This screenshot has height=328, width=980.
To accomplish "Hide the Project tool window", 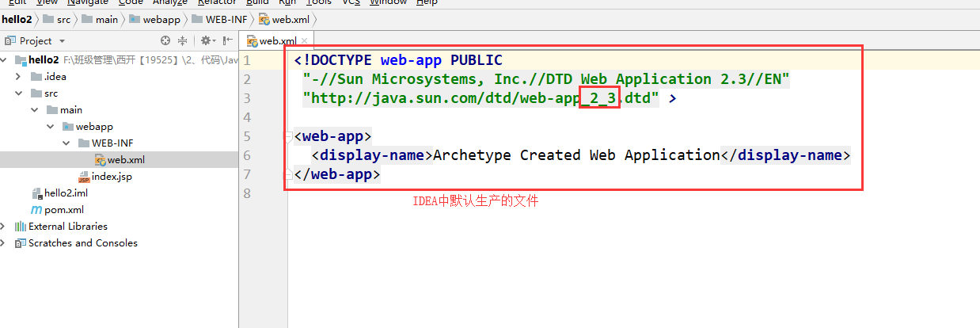I will pyautogui.click(x=226, y=40).
